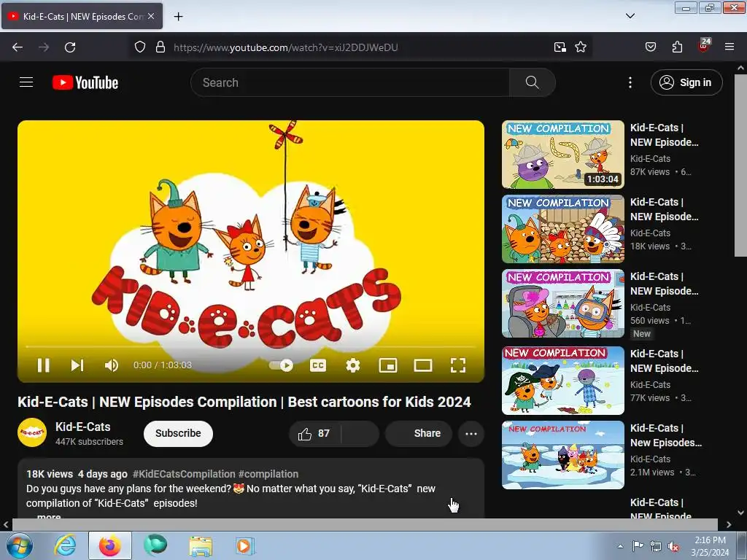This screenshot has height=560, width=747.
Task: Open YouTube settings three-dot menu
Action: (x=630, y=82)
